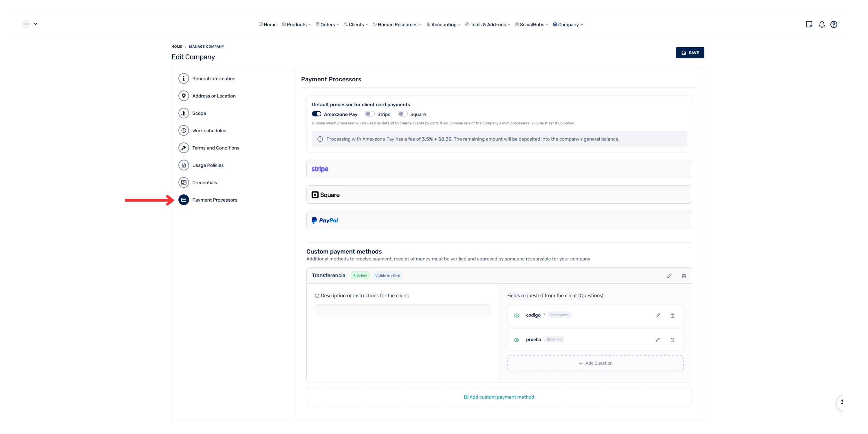This screenshot has width=868, height=434.
Task: Open the notes icon in top bar
Action: (809, 24)
